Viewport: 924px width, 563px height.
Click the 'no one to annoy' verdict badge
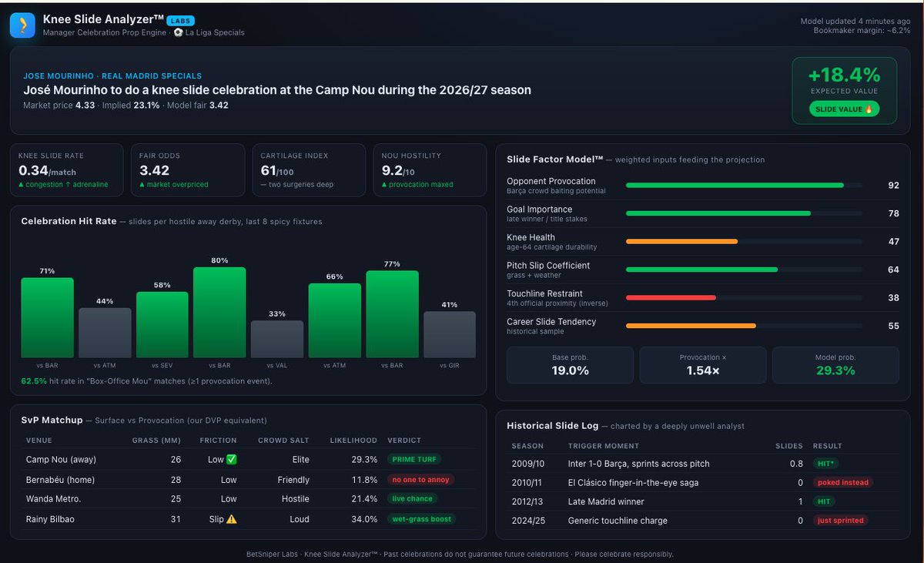(x=420, y=480)
